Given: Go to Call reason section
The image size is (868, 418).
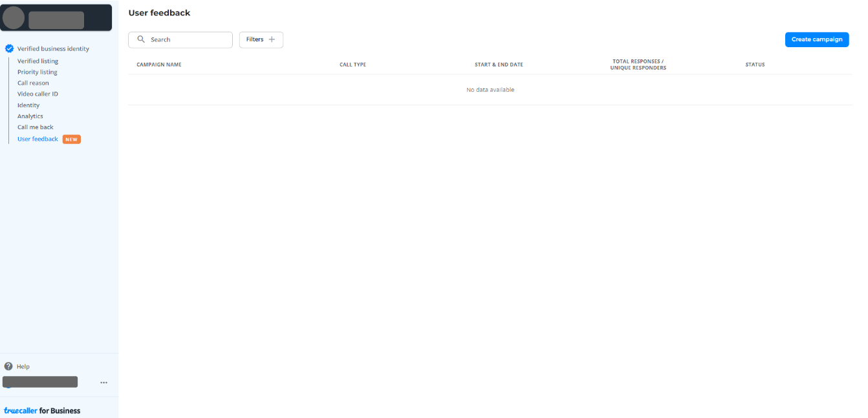Looking at the screenshot, I should (x=33, y=83).
